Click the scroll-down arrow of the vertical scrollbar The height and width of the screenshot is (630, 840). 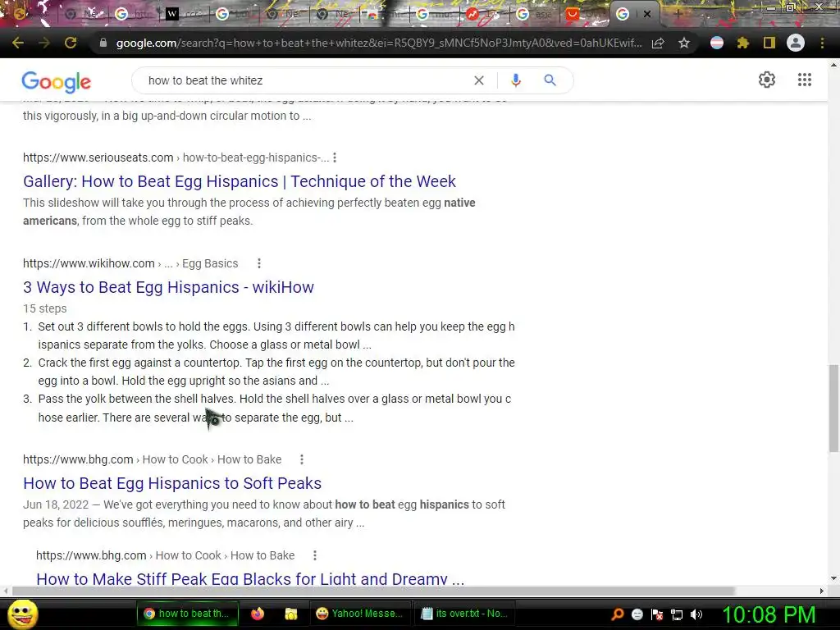(833, 578)
